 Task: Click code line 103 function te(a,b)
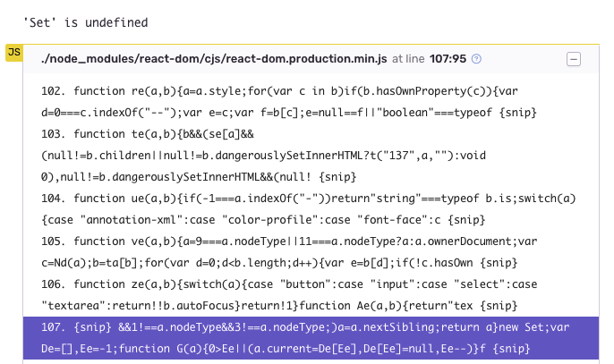(x=311, y=156)
